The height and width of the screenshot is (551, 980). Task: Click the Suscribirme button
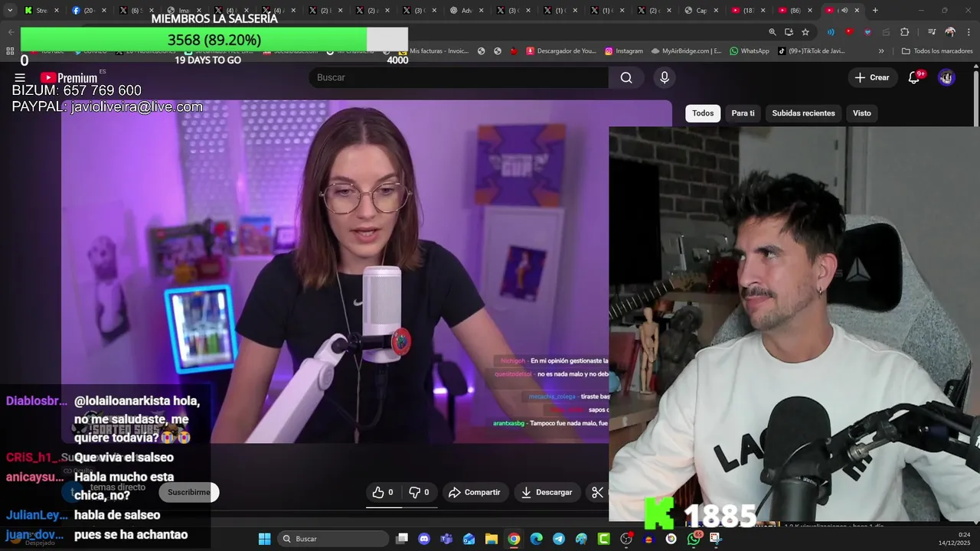point(188,492)
